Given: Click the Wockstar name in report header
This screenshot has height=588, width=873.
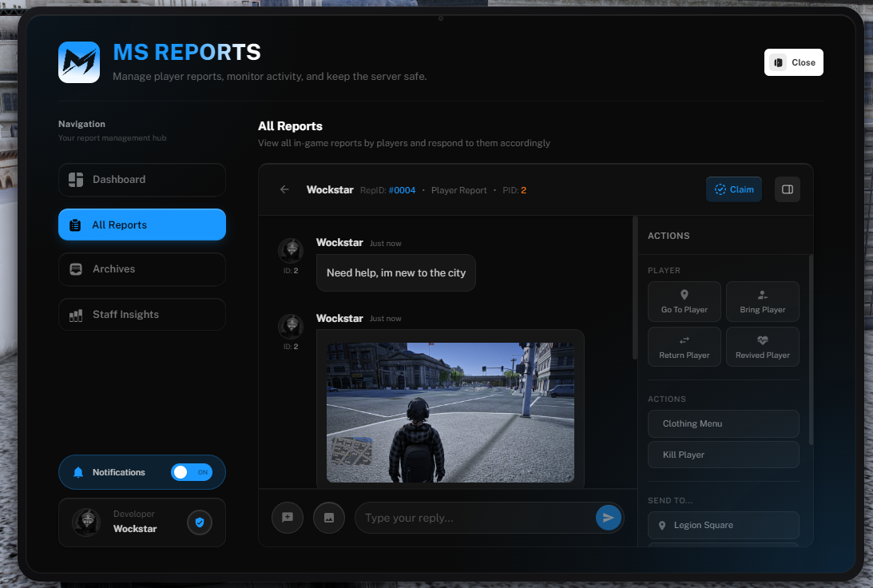Looking at the screenshot, I should tap(330, 190).
